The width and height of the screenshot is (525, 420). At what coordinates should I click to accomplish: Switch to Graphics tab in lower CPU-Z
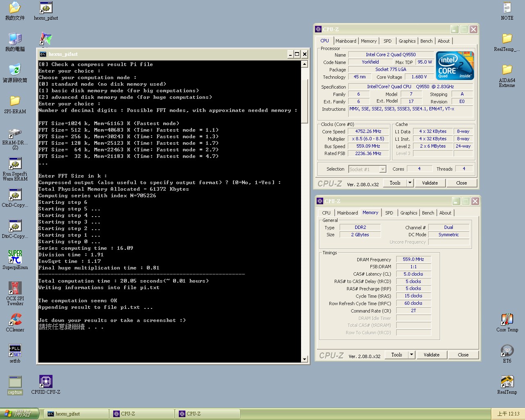[x=409, y=213]
